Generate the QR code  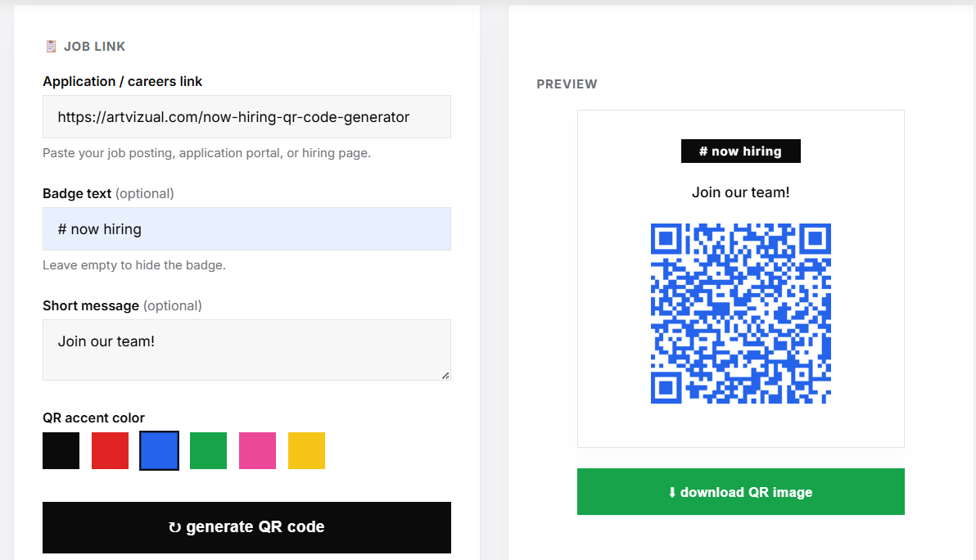pos(246,527)
